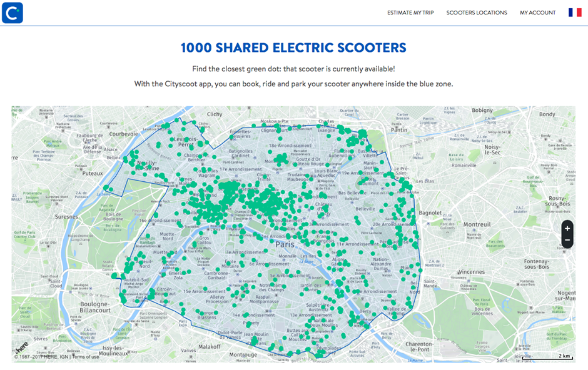Select the Bobigny label on the map
This screenshot has width=588, height=370.
482,111
